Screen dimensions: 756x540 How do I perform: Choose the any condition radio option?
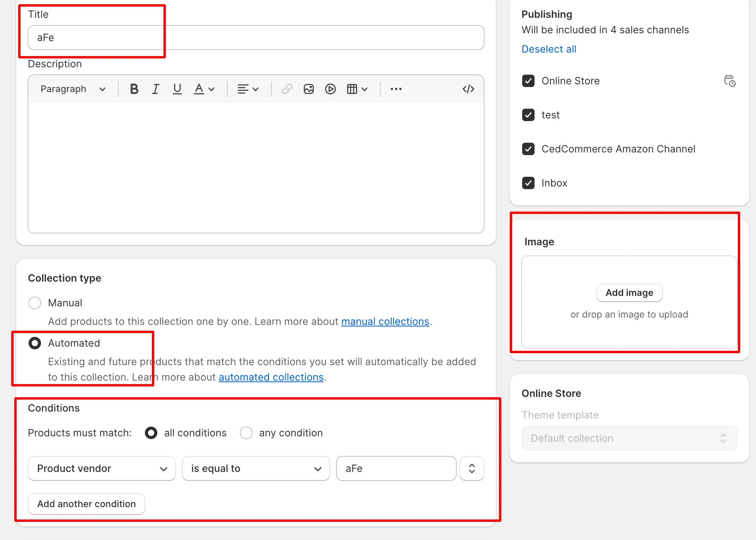[246, 433]
